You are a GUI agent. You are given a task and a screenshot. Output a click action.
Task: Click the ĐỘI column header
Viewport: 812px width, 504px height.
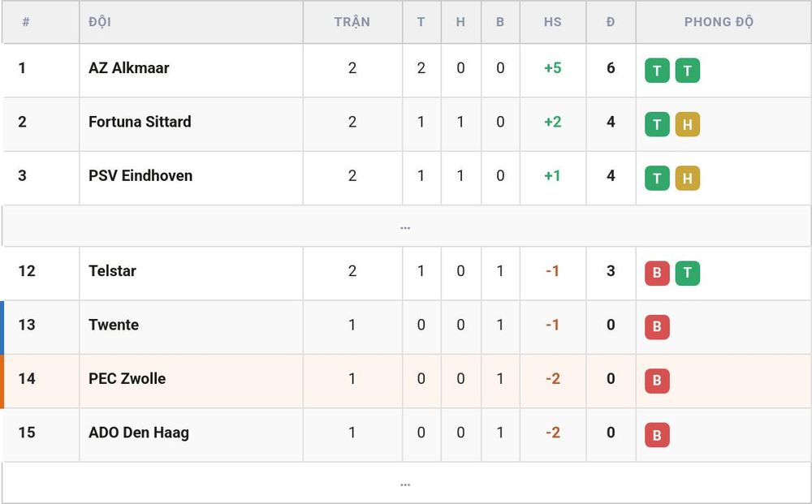pos(99,22)
